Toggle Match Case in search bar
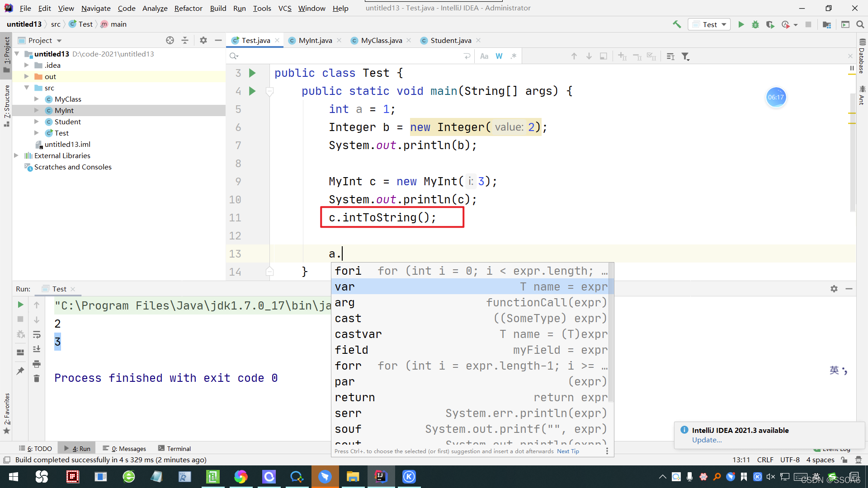The width and height of the screenshot is (868, 488). tap(484, 56)
